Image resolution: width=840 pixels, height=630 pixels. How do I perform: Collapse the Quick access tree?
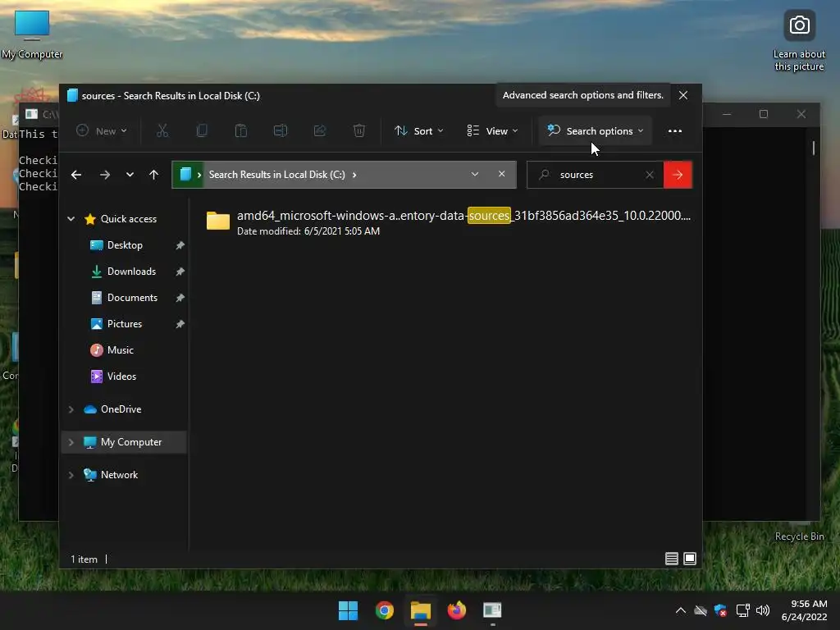pyautogui.click(x=71, y=218)
